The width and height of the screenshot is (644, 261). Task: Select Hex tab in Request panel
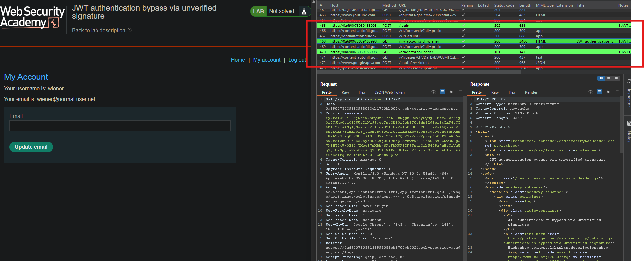[x=362, y=92]
